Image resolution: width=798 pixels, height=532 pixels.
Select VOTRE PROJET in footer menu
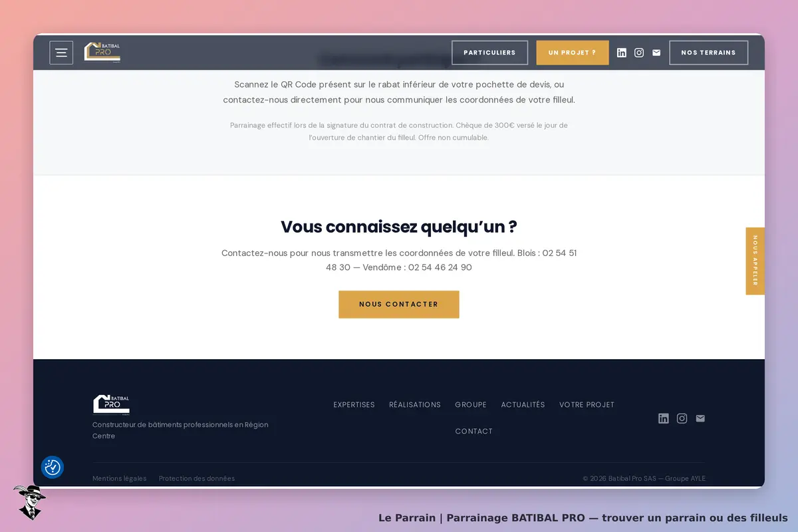pyautogui.click(x=587, y=404)
